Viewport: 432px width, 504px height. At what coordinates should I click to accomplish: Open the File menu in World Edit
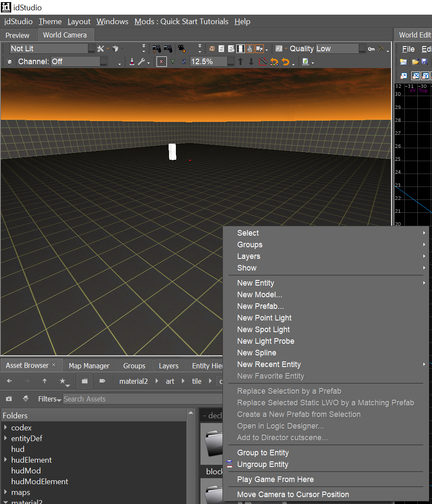(408, 49)
